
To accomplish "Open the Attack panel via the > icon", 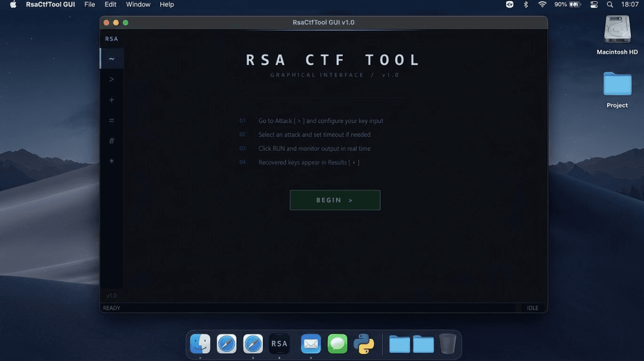I will coord(111,79).
